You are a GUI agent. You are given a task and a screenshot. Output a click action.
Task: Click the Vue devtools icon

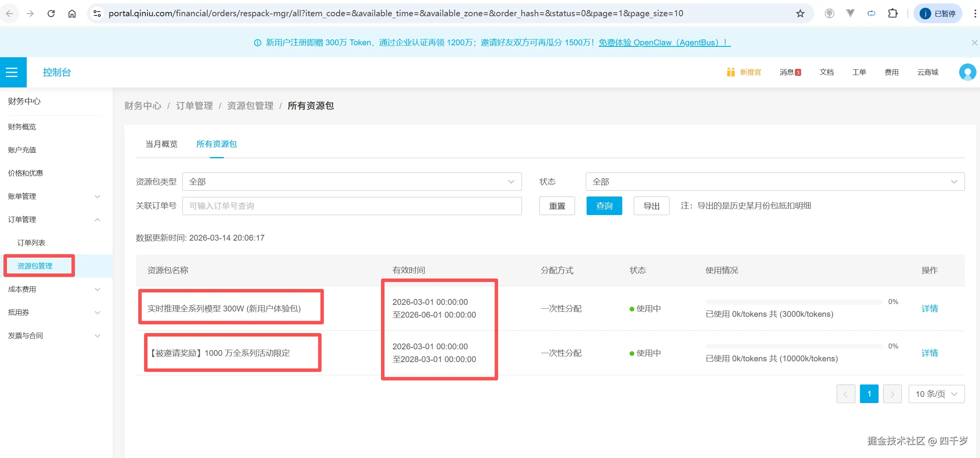pyautogui.click(x=850, y=13)
